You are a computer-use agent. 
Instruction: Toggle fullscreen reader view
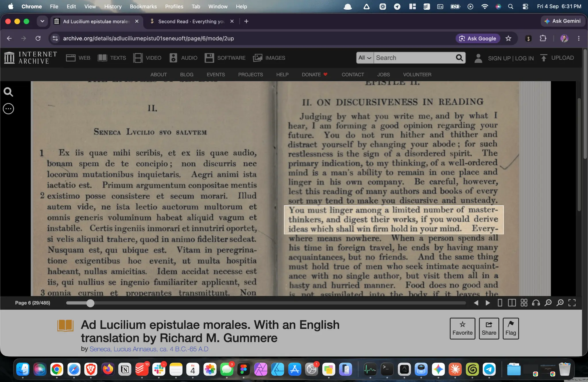coord(572,303)
